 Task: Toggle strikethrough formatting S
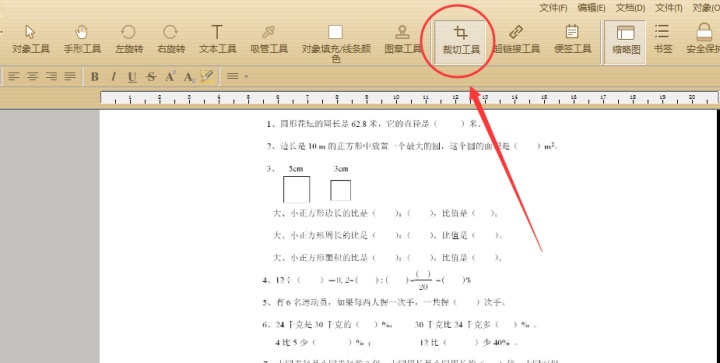(x=151, y=77)
